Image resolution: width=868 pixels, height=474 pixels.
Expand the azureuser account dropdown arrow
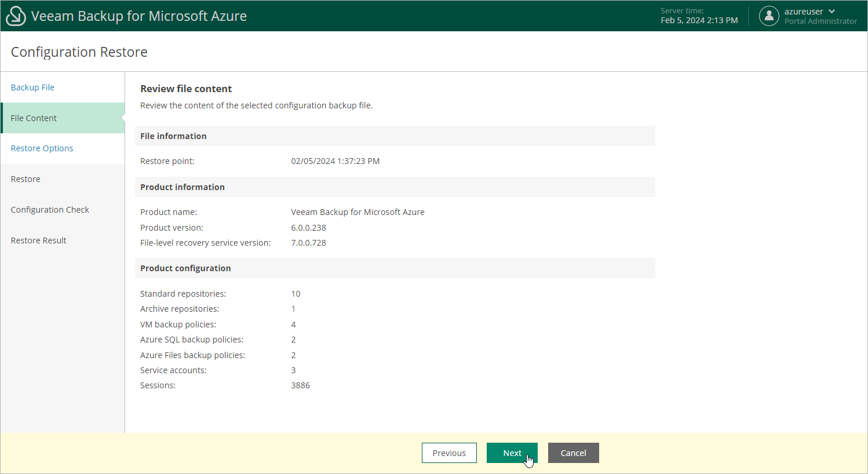(832, 12)
